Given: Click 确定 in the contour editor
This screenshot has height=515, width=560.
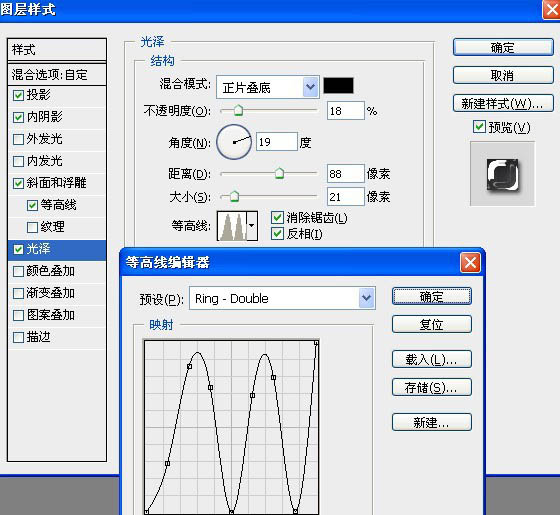Looking at the screenshot, I should (x=431, y=296).
